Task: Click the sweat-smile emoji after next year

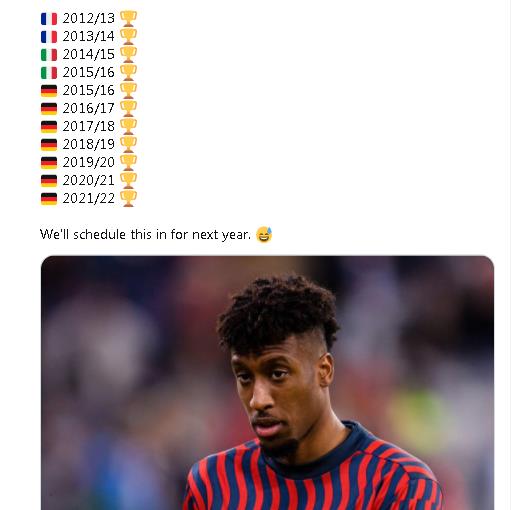Action: coord(264,235)
